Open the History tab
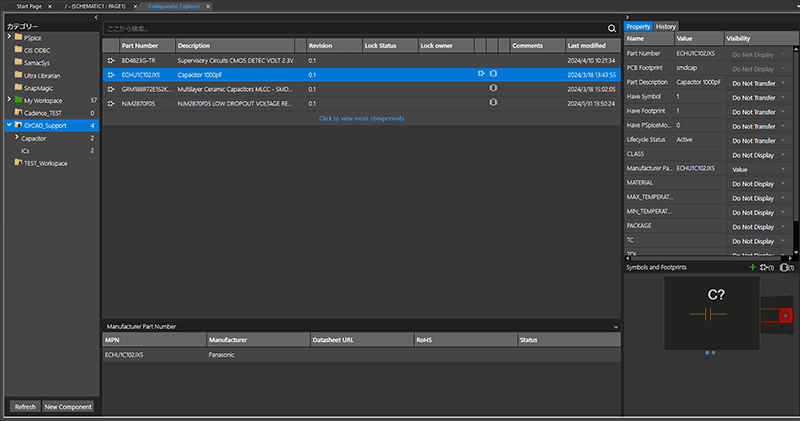The width and height of the screenshot is (800, 421). (665, 27)
